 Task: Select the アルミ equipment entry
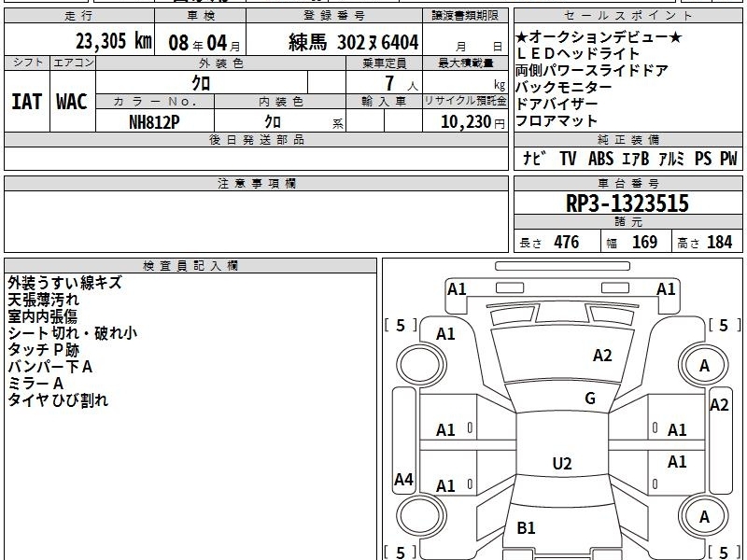point(671,158)
